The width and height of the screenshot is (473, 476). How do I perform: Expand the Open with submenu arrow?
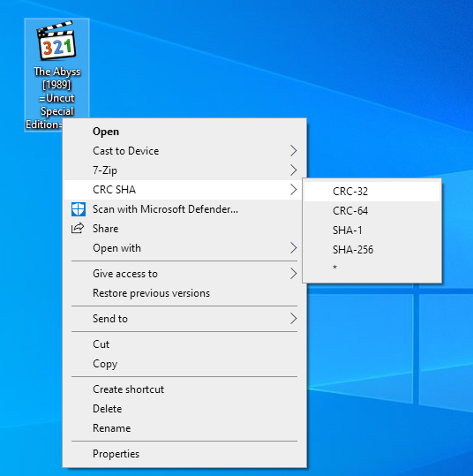[x=293, y=247]
